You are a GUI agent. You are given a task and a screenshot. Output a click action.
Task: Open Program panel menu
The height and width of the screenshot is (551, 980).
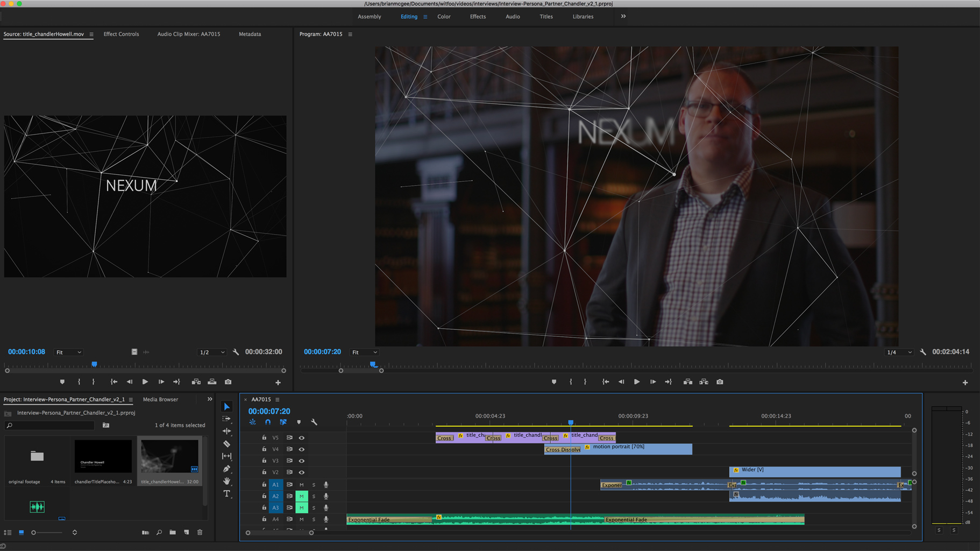click(x=350, y=34)
